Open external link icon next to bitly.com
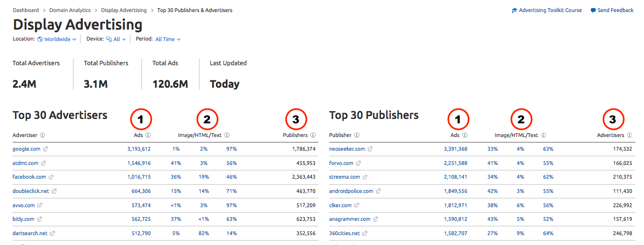The width and height of the screenshot is (644, 245). point(40,219)
